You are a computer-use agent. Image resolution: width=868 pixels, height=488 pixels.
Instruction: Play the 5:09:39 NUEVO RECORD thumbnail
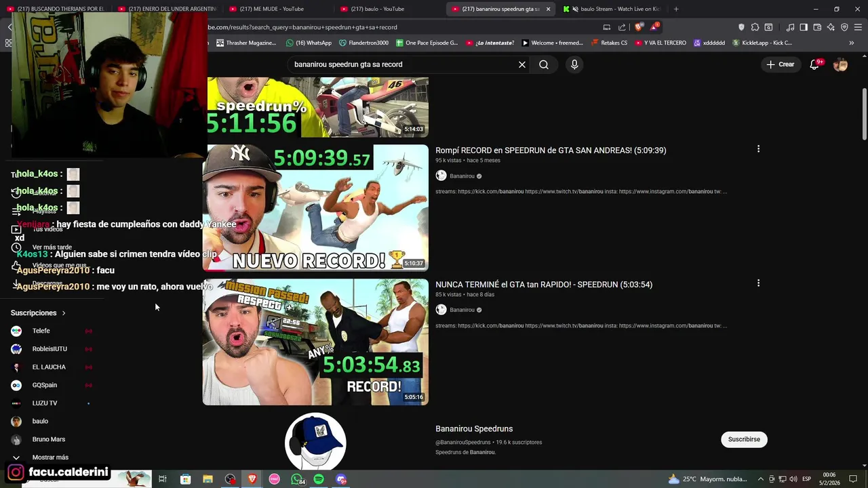pyautogui.click(x=315, y=207)
